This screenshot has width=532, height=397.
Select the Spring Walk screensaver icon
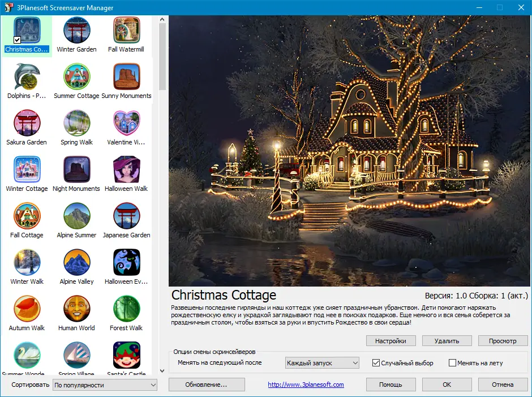(x=76, y=123)
